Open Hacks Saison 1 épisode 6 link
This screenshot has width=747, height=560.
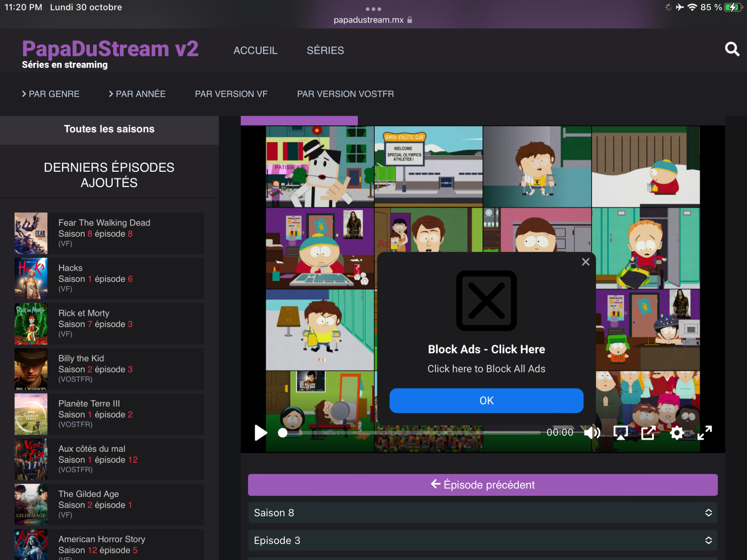click(x=95, y=279)
